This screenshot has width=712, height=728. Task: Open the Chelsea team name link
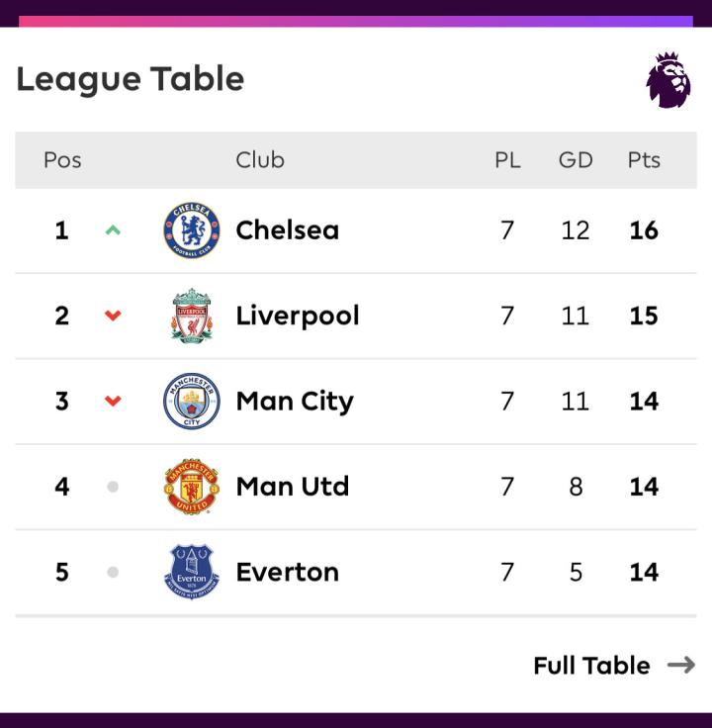[288, 230]
